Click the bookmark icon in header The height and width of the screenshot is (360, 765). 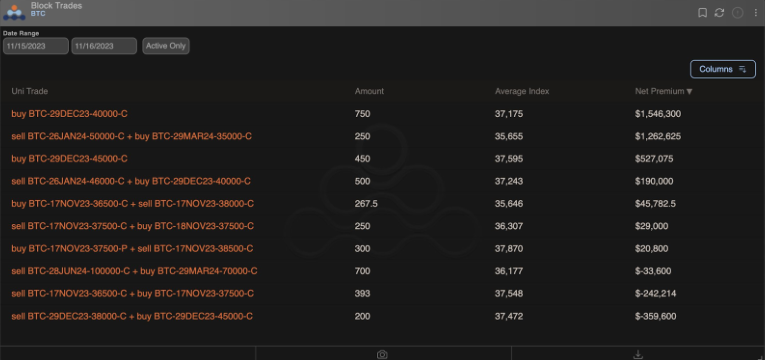[x=703, y=13]
